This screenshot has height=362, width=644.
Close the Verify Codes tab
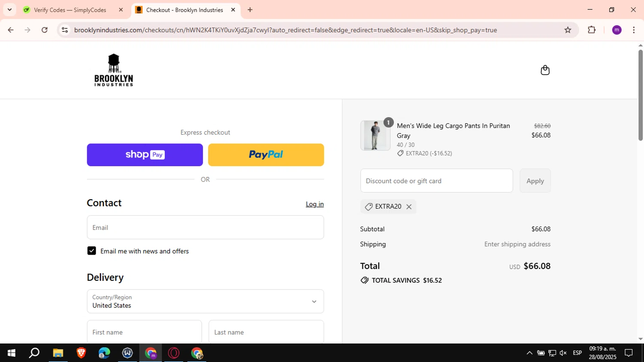click(121, 10)
